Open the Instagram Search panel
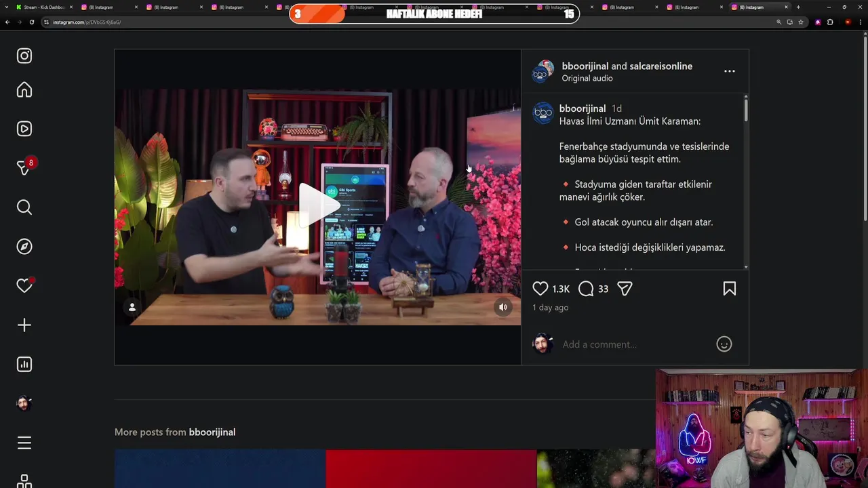This screenshot has width=868, height=488. point(24,207)
